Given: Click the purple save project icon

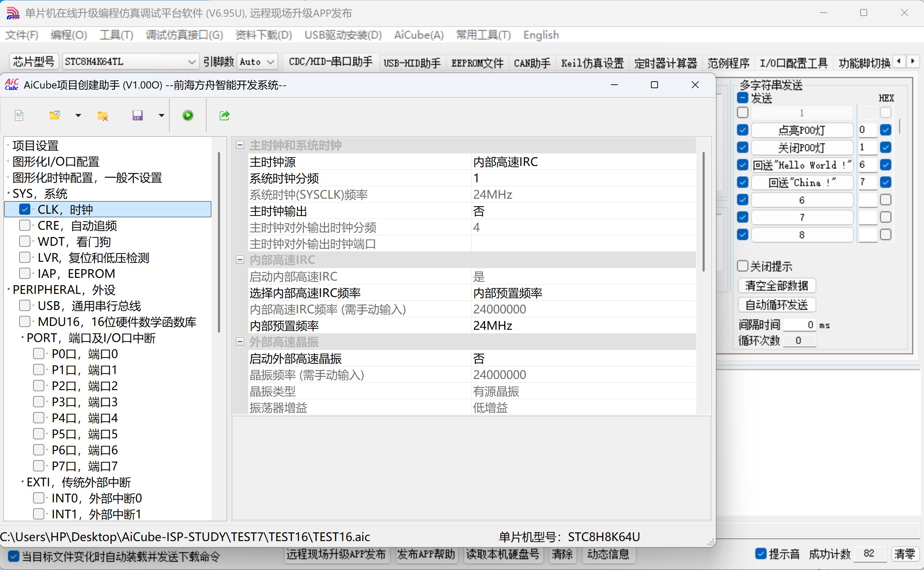Looking at the screenshot, I should coord(138,115).
